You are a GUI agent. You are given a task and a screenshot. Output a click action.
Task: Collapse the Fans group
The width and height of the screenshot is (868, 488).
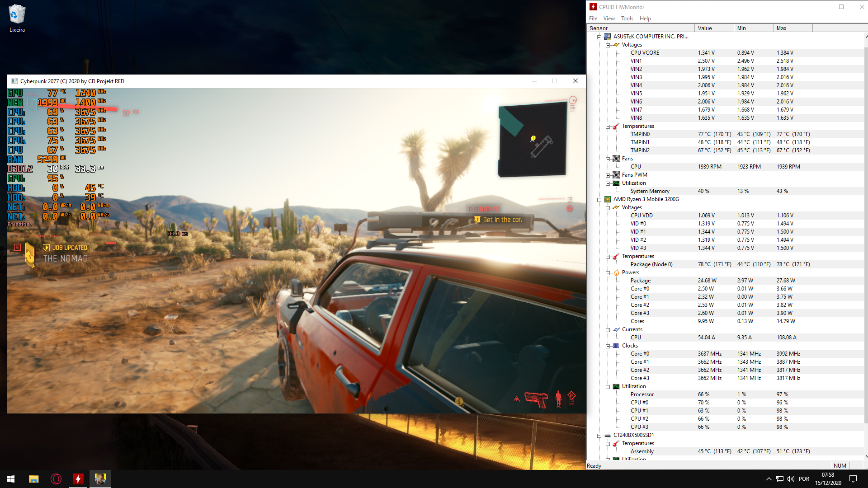click(608, 159)
